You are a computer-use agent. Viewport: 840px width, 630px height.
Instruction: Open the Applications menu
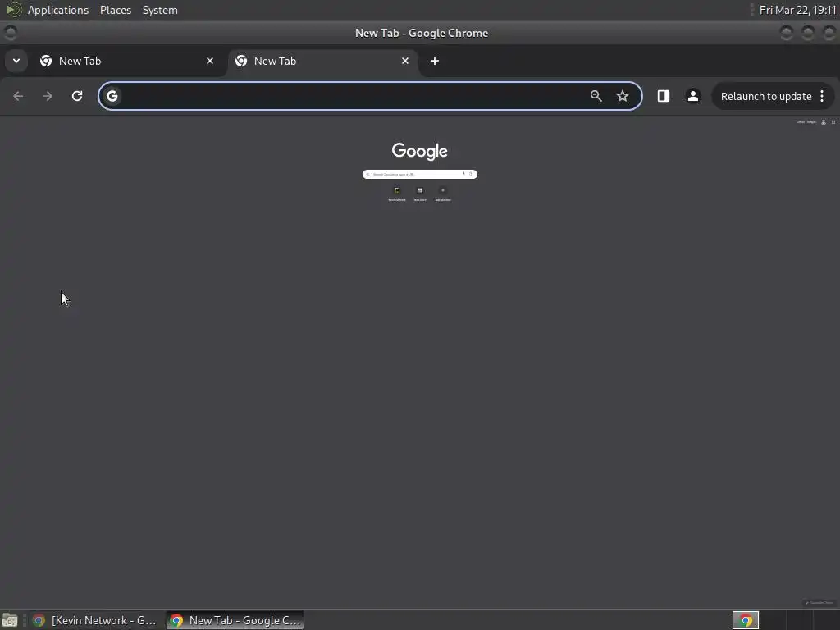[x=58, y=10]
